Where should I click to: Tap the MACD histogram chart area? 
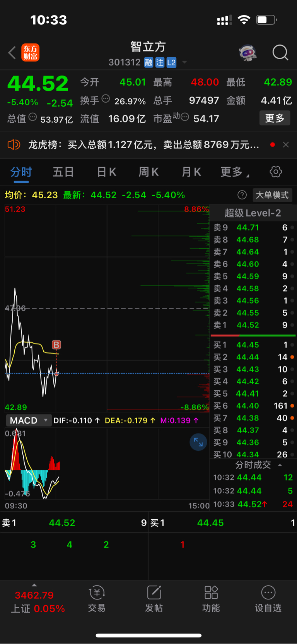tap(107, 464)
